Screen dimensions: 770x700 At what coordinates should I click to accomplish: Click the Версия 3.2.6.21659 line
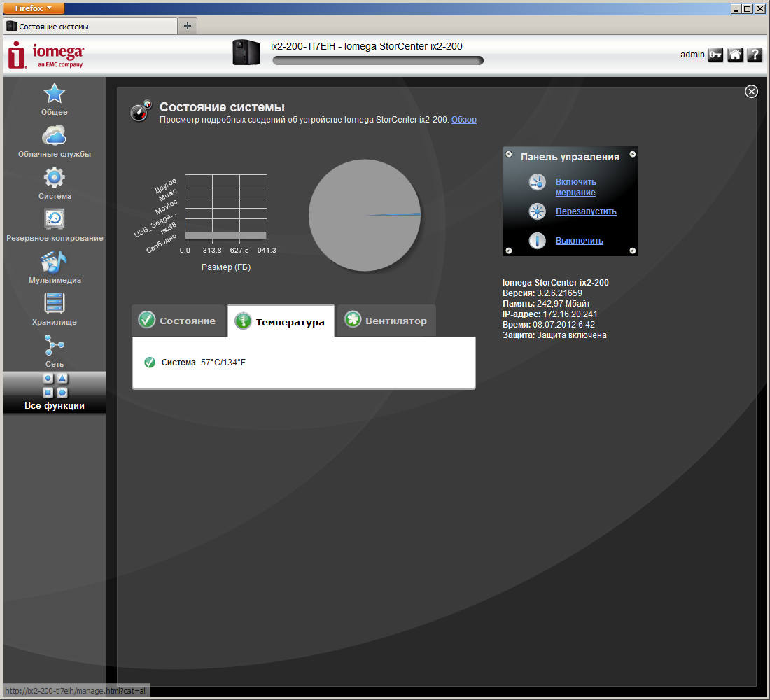(542, 293)
